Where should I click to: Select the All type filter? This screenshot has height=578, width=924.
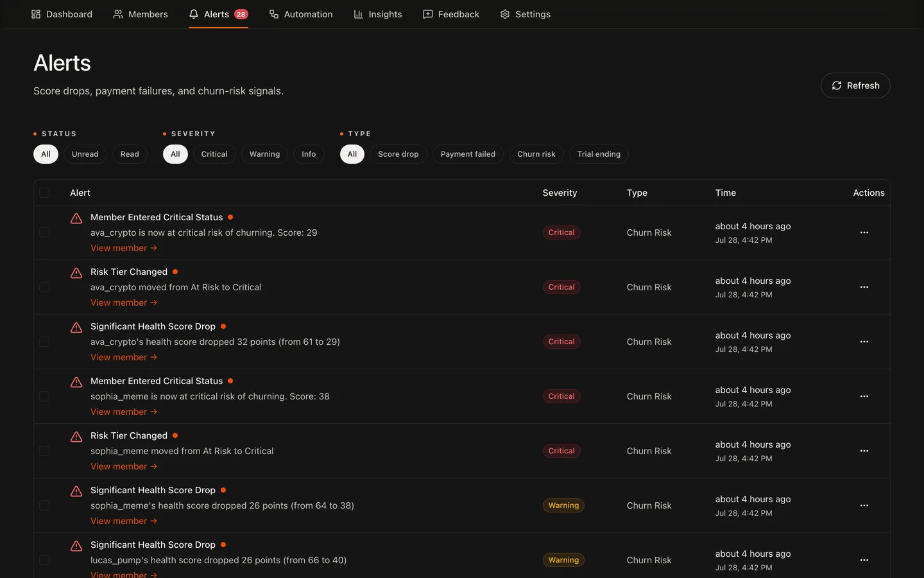(x=352, y=154)
